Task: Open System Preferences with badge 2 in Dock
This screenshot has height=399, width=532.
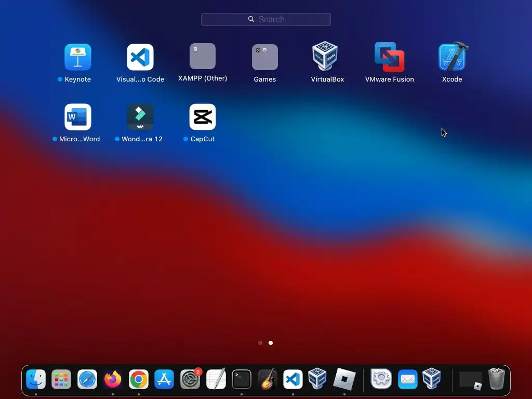Action: (190, 379)
